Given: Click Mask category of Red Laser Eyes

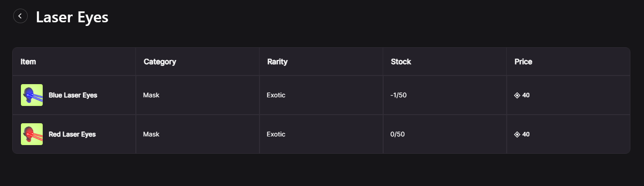Looking at the screenshot, I should pos(151,135).
